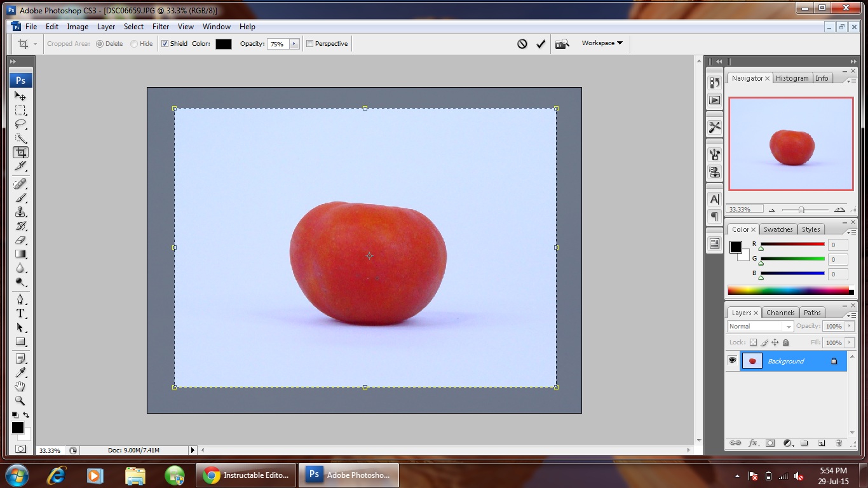The image size is (868, 488).
Task: Select the Delete cropped area radio
Action: (x=99, y=44)
